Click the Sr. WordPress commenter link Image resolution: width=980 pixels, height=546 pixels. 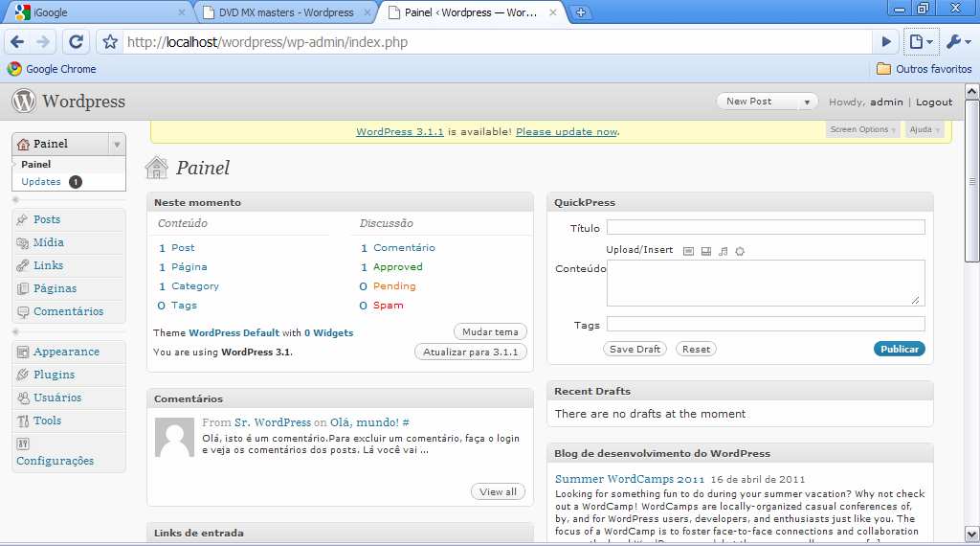(x=273, y=422)
